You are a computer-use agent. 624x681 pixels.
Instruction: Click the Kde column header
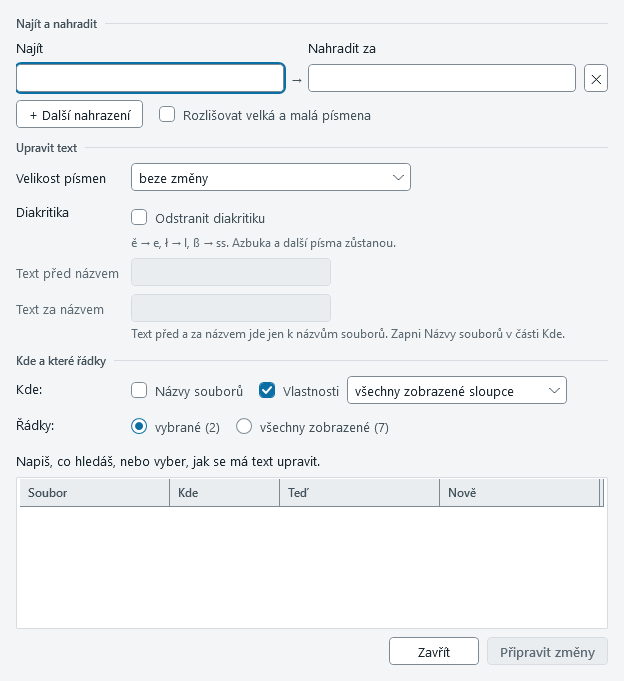click(x=225, y=493)
